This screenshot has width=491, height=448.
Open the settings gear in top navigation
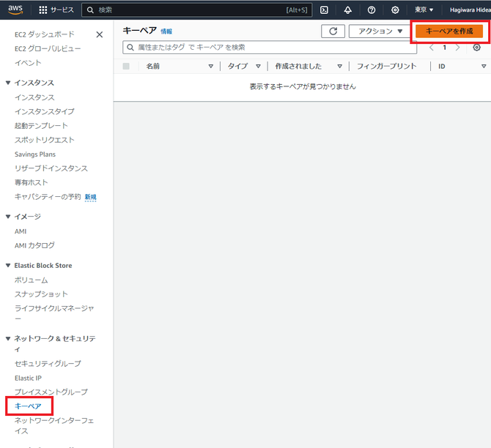pyautogui.click(x=395, y=10)
